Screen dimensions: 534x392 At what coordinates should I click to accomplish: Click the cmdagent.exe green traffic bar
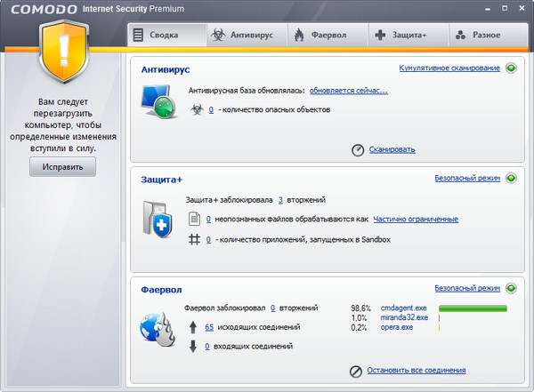click(473, 308)
